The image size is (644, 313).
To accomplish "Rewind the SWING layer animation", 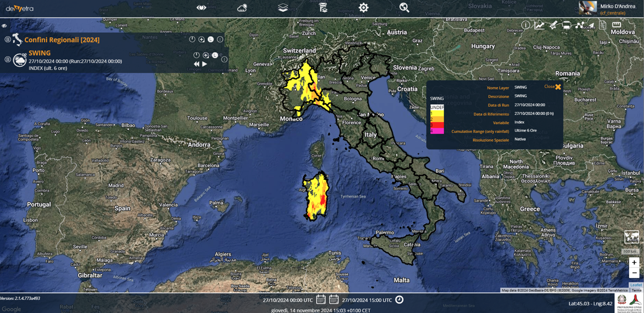I will (197, 64).
